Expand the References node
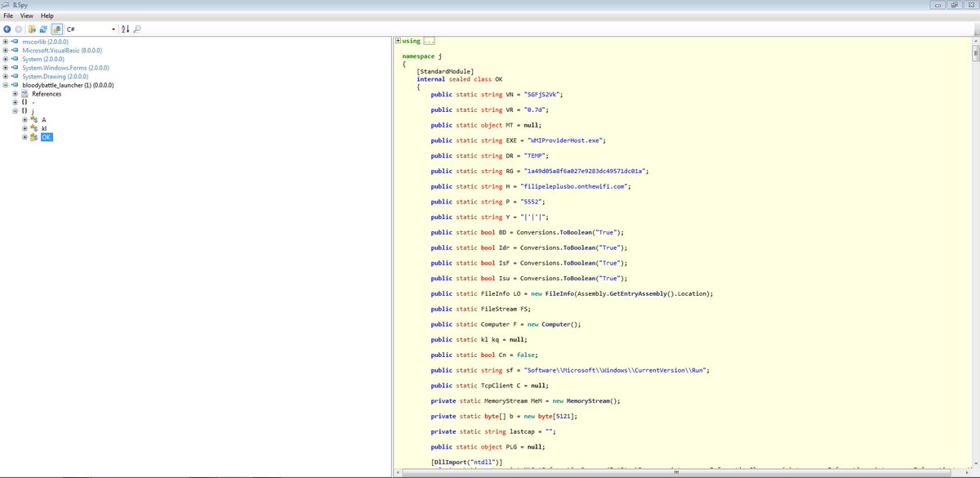The height and width of the screenshot is (478, 980). coord(16,94)
